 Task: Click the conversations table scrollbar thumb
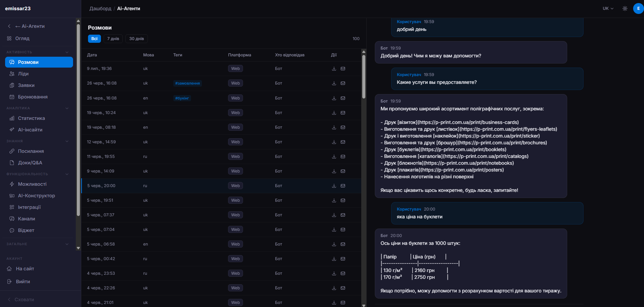click(364, 77)
